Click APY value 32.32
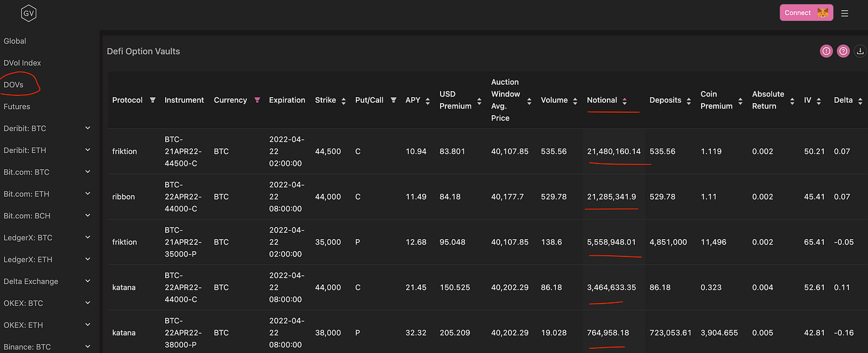The height and width of the screenshot is (353, 868). pos(416,333)
